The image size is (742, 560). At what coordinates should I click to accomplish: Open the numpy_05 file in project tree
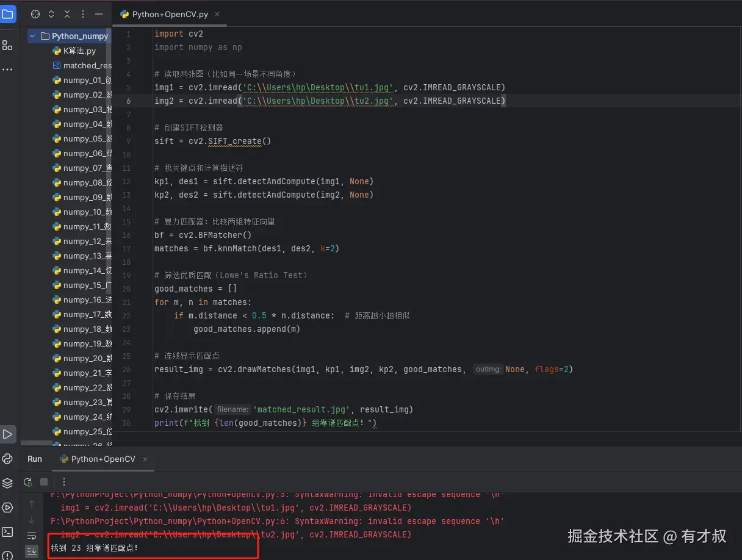click(x=82, y=138)
